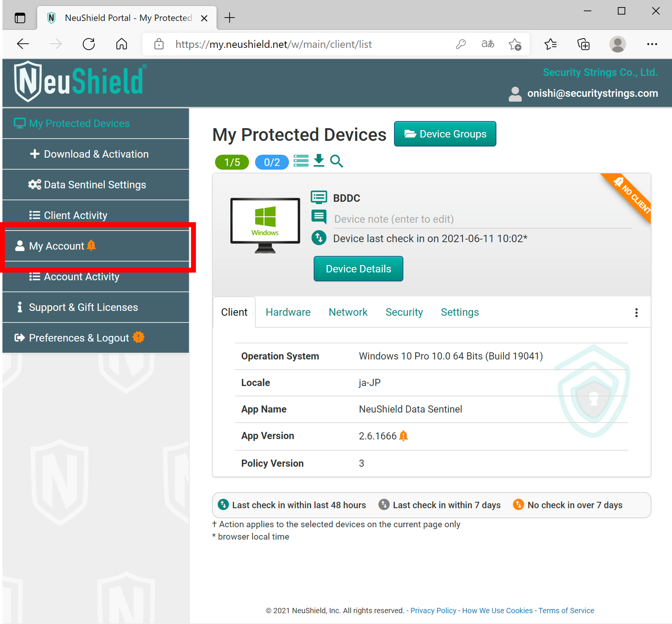This screenshot has width=672, height=624.
Task: Open Account Activity page
Action: [x=96, y=277]
